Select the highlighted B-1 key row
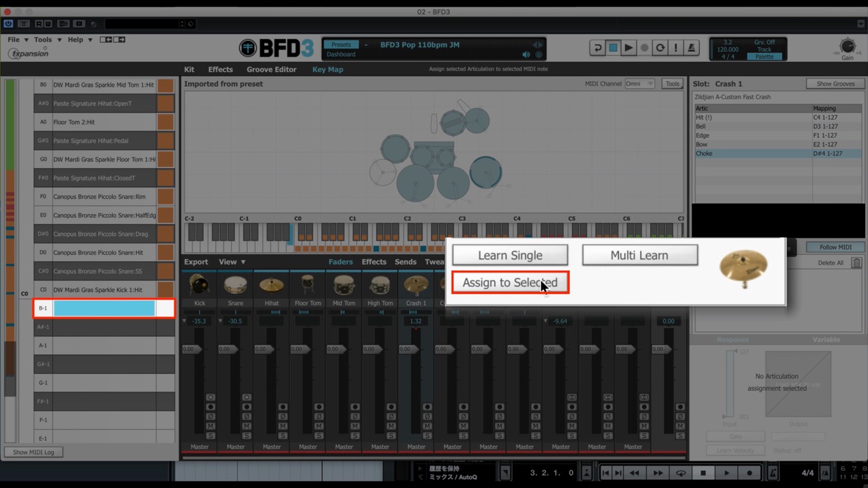Screen dimensions: 868x488 point(104,308)
